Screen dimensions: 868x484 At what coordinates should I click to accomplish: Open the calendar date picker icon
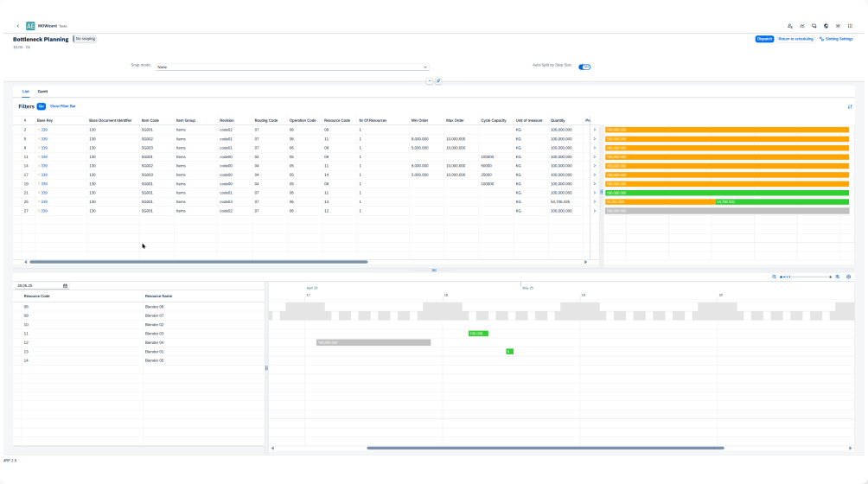tap(65, 285)
